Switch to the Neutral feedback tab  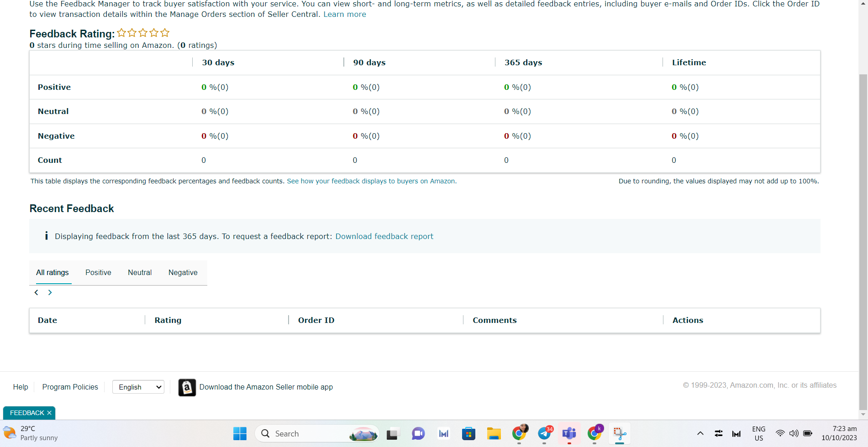coord(140,272)
